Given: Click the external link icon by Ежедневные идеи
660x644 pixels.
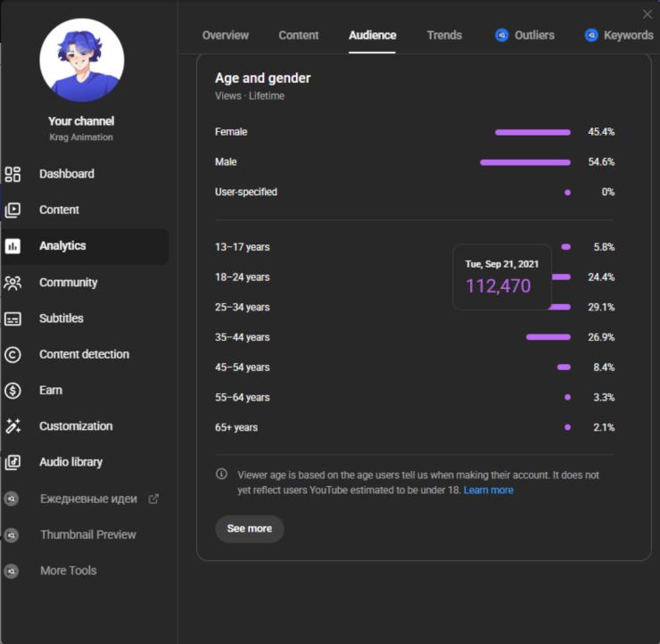Looking at the screenshot, I should (153, 499).
